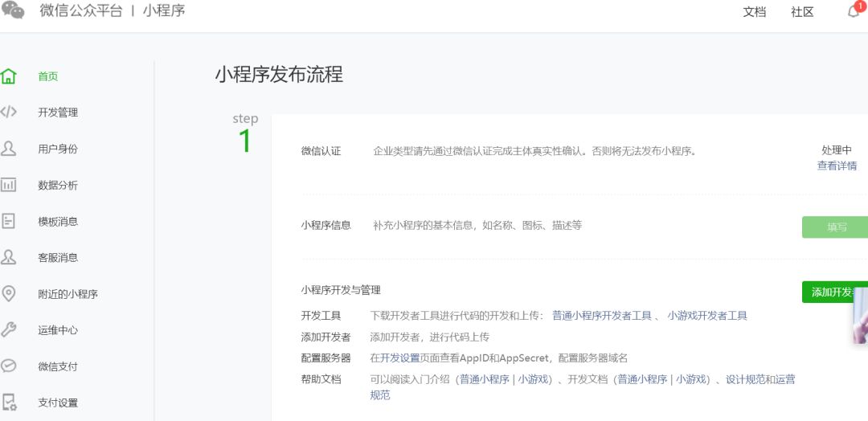Image resolution: width=868 pixels, height=421 pixels.
Task: Click the 添加开发者 row label
Action: tap(326, 337)
